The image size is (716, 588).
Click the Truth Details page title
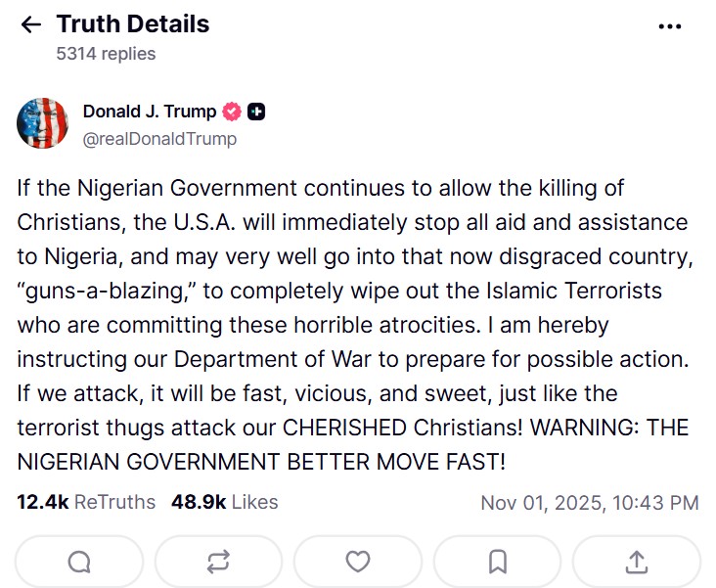point(133,24)
